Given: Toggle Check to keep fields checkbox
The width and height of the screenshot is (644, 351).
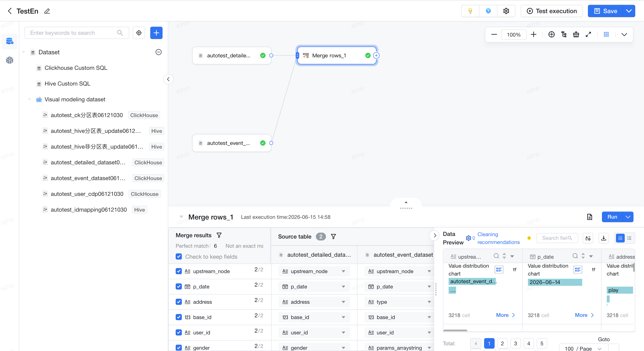Looking at the screenshot, I should pos(179,256).
